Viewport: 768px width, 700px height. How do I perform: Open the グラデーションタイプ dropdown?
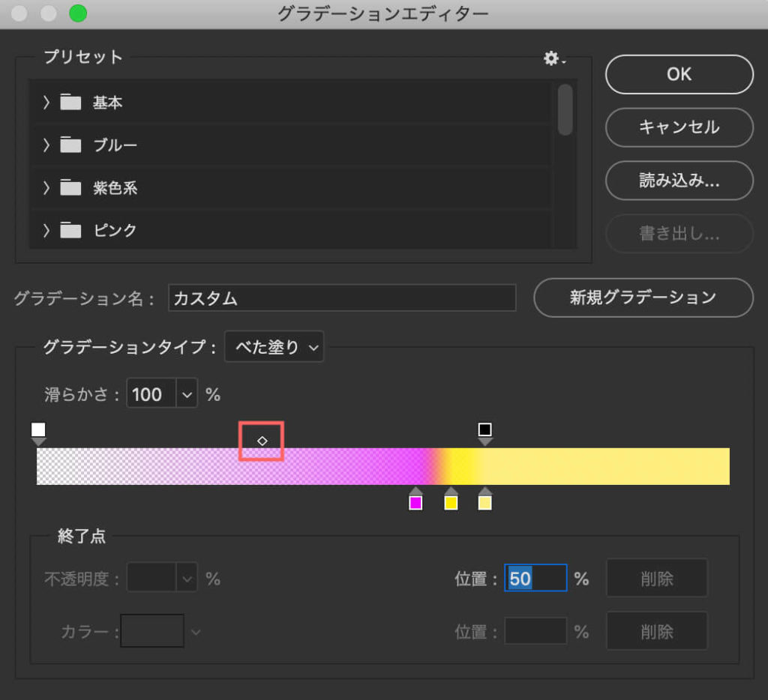[274, 347]
